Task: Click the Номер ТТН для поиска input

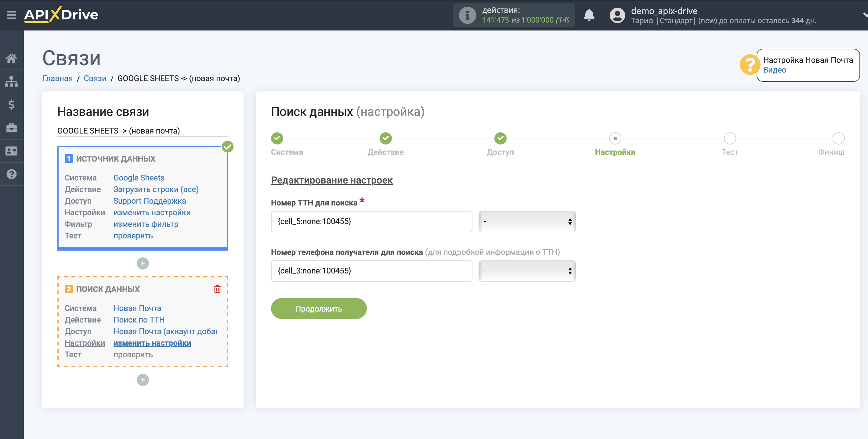Action: click(371, 222)
